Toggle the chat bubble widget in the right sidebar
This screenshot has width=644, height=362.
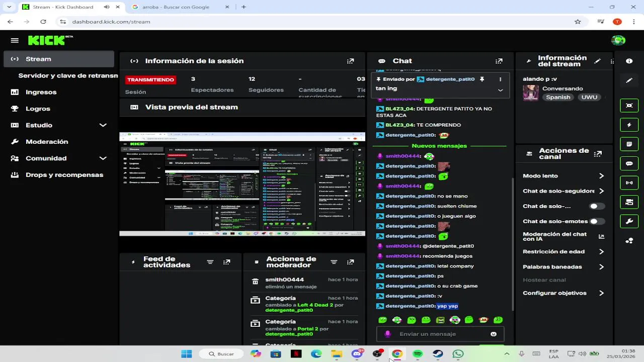click(x=629, y=163)
